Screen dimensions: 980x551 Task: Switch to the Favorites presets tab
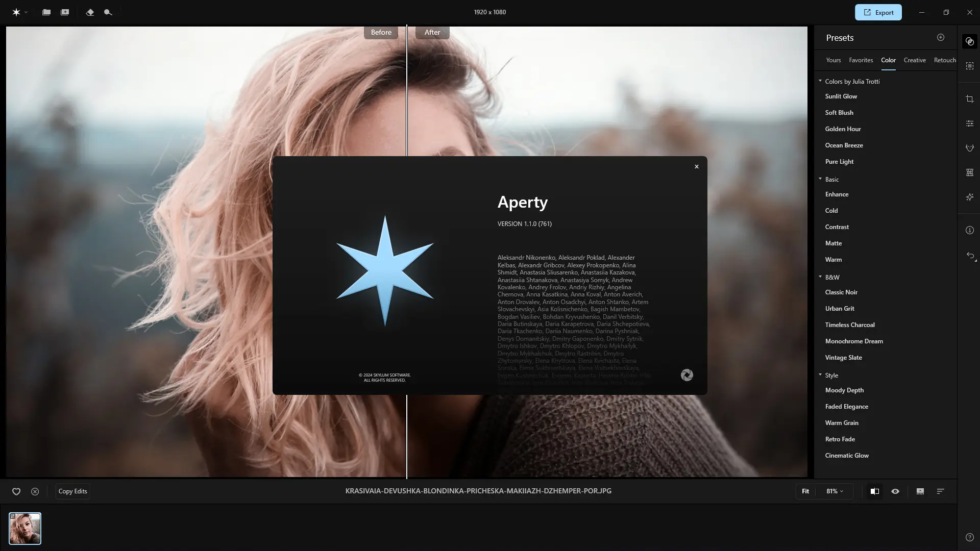pos(861,60)
